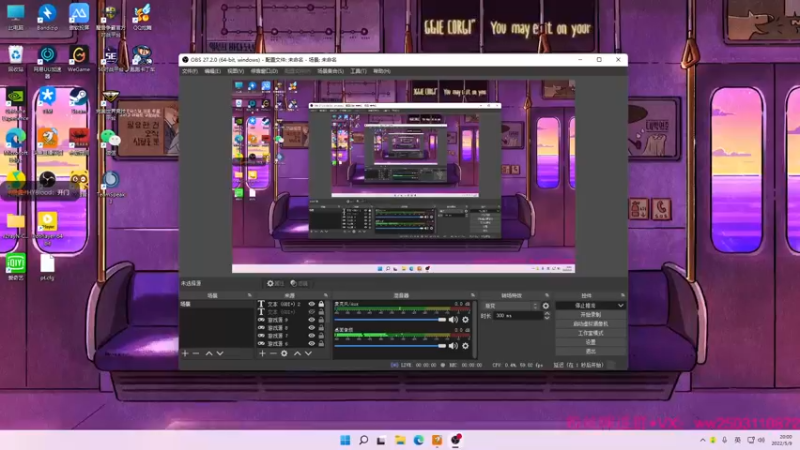Click the transition duration 300 ms field
Image resolution: width=800 pixels, height=450 pixels.
pos(518,316)
